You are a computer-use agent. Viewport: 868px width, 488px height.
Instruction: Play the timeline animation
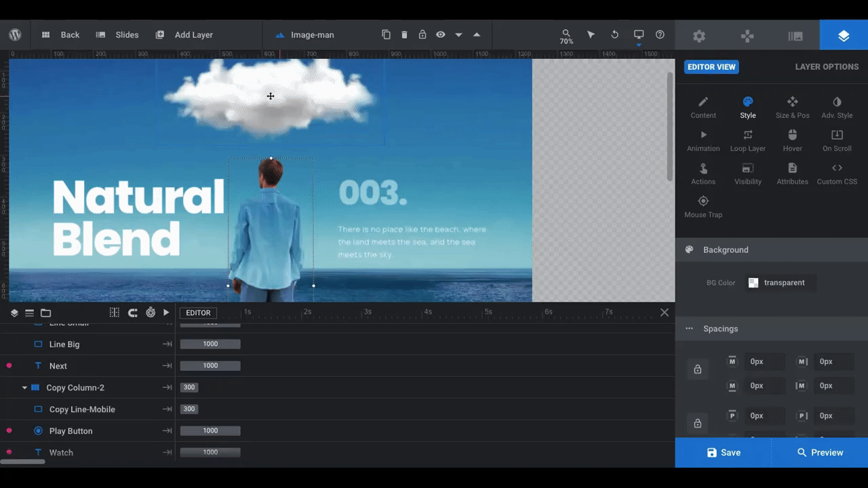166,312
